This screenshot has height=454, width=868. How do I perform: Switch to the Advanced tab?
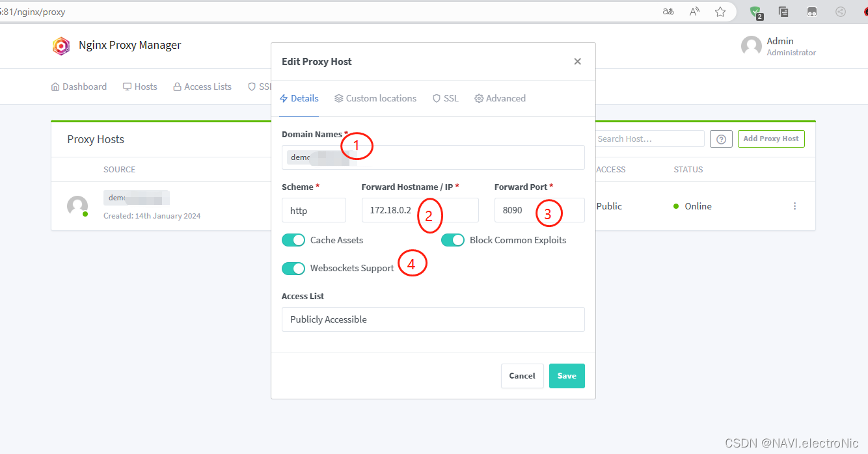click(500, 99)
